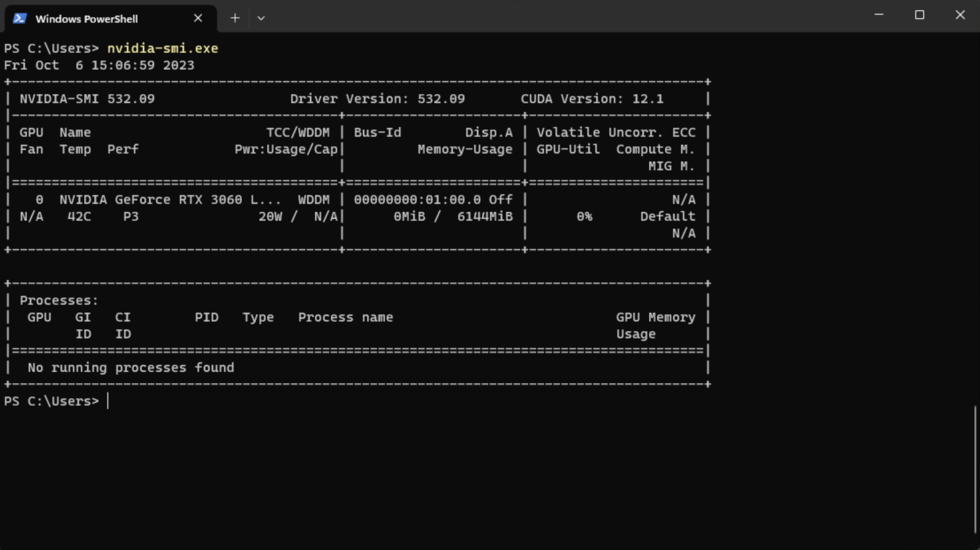Select the timestamp Fri Oct 6 15:06:59 2023
This screenshot has height=550, width=980.
coord(100,65)
